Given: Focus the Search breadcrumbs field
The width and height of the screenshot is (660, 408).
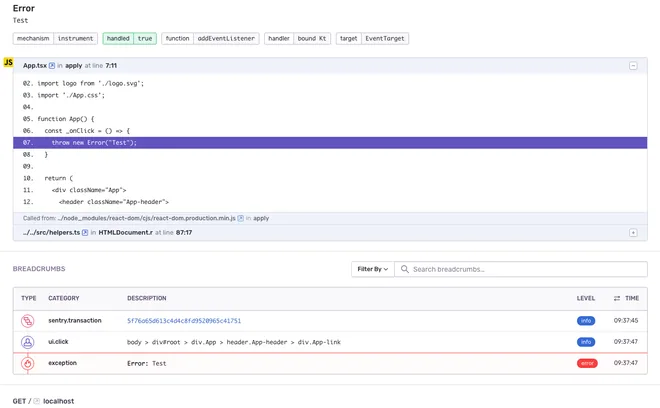Looking at the screenshot, I should [x=521, y=269].
